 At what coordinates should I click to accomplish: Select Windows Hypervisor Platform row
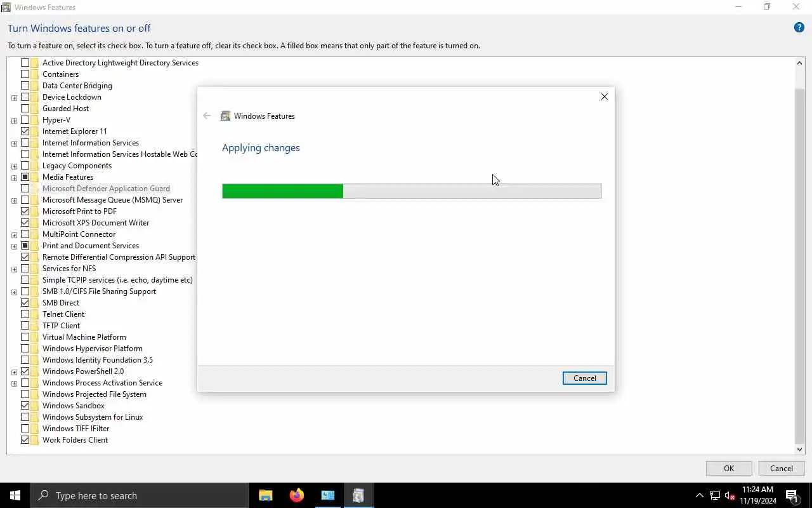[x=93, y=349]
